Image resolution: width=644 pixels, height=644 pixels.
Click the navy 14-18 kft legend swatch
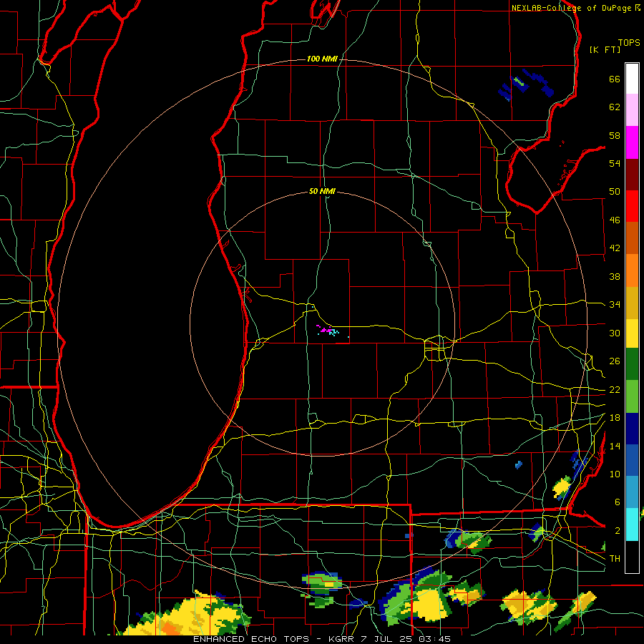coord(632,429)
